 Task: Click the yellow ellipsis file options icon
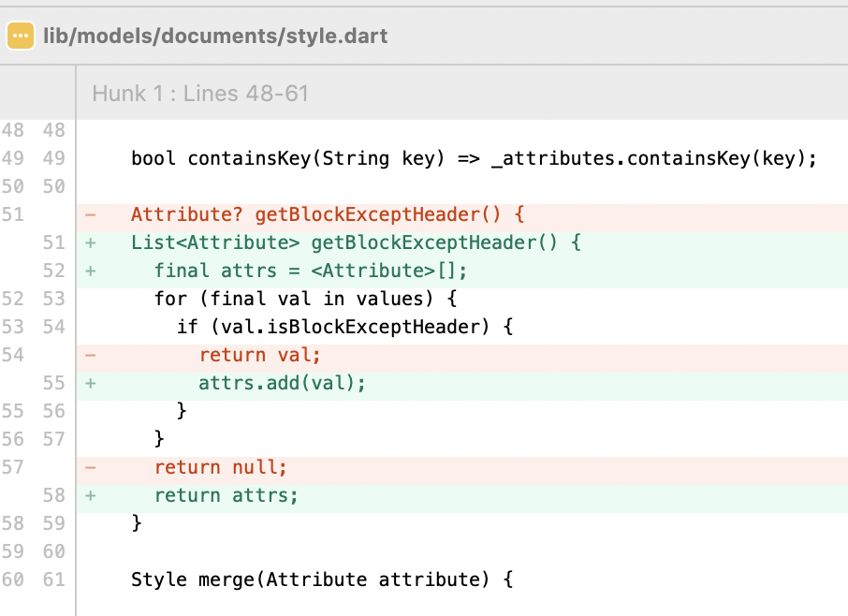[21, 36]
